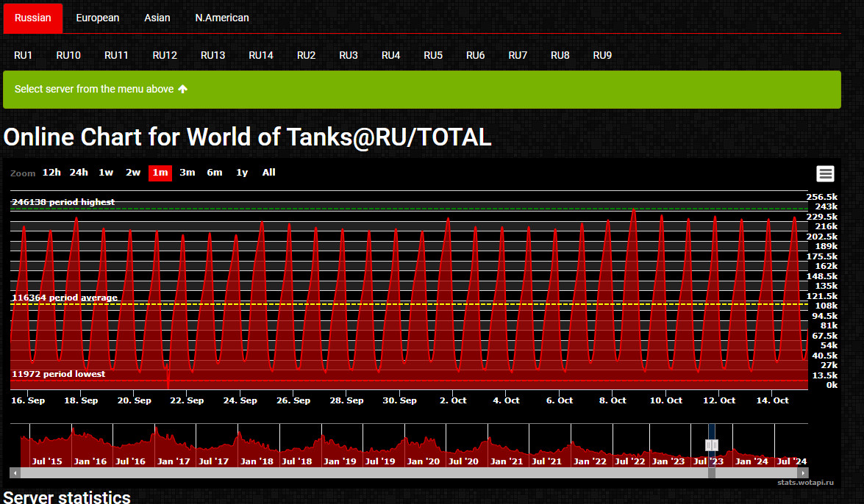Click the '11972 period lowest' label
The height and width of the screenshot is (504, 864).
tap(58, 373)
